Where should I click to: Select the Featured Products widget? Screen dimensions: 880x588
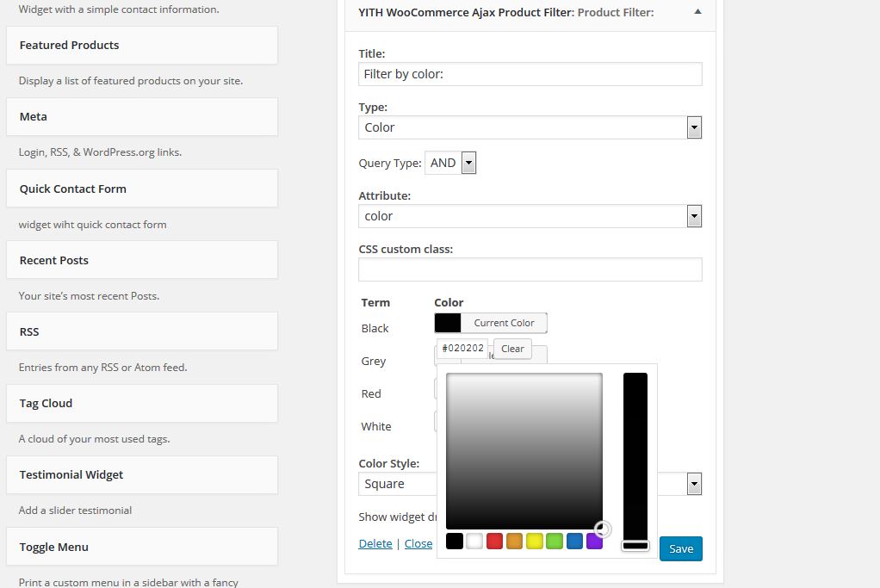pos(142,45)
